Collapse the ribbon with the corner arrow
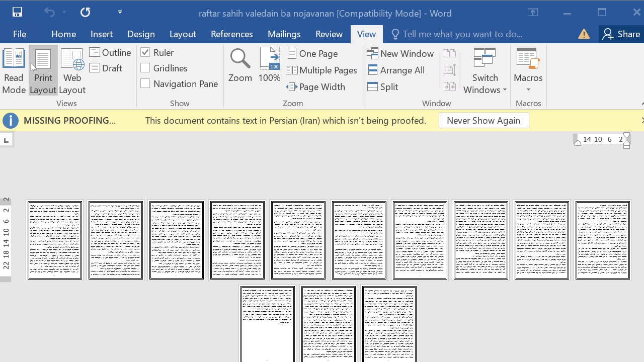644x362 pixels. click(642, 104)
